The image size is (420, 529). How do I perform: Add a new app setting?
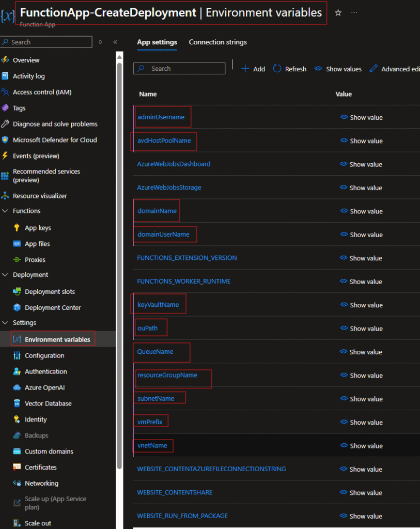(x=253, y=69)
